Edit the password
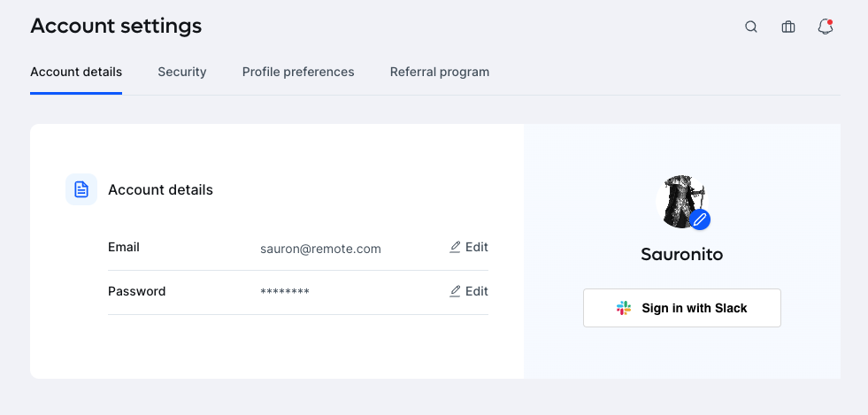The image size is (868, 415). pos(469,291)
